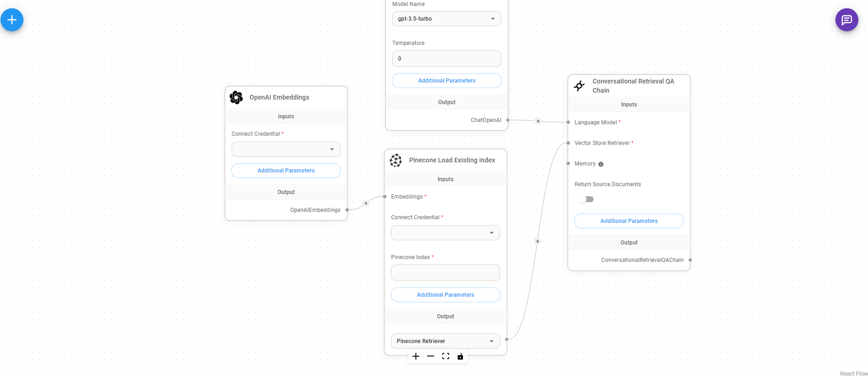Click the blue add node plus button

click(x=12, y=20)
